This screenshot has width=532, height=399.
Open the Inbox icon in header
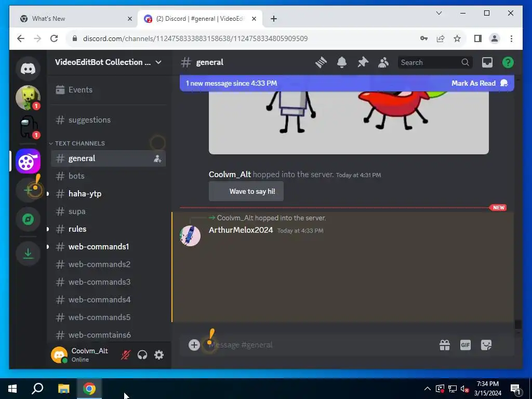tap(487, 62)
